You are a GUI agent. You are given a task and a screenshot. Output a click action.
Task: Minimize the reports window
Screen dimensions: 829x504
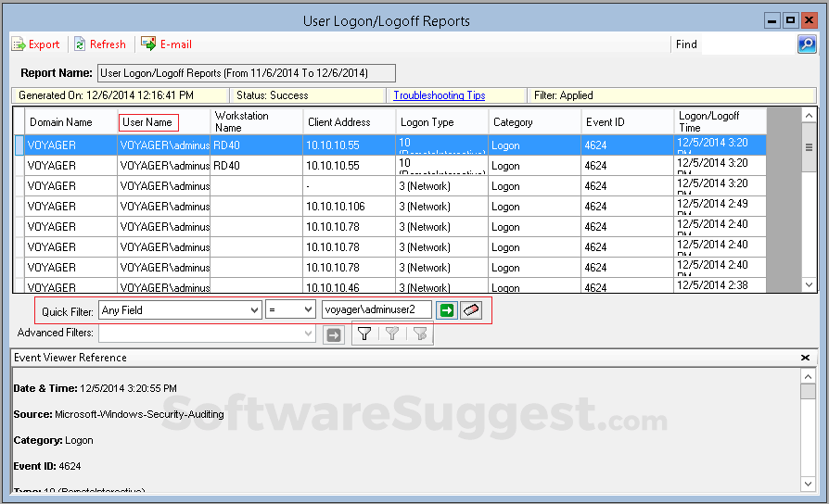pyautogui.click(x=772, y=20)
